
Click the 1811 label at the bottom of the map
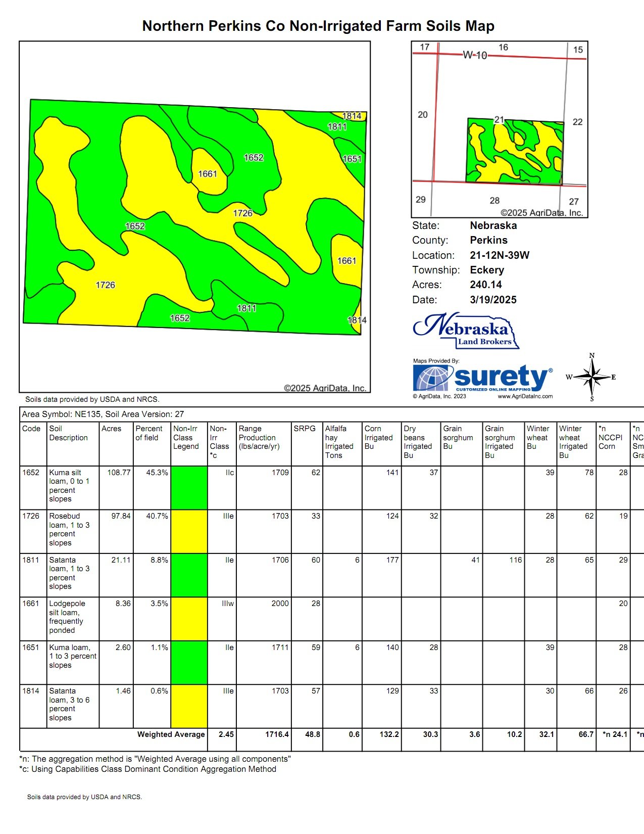tap(246, 308)
